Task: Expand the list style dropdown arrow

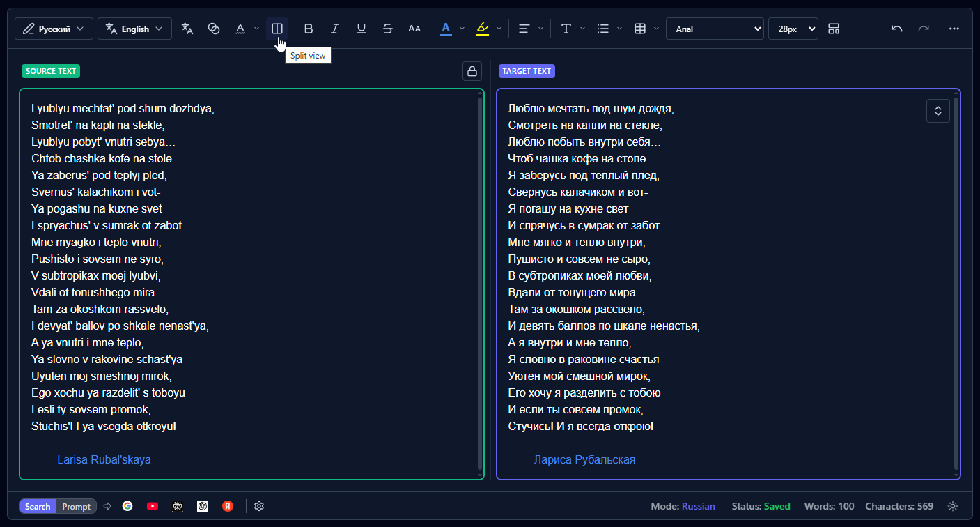Action: (x=619, y=29)
